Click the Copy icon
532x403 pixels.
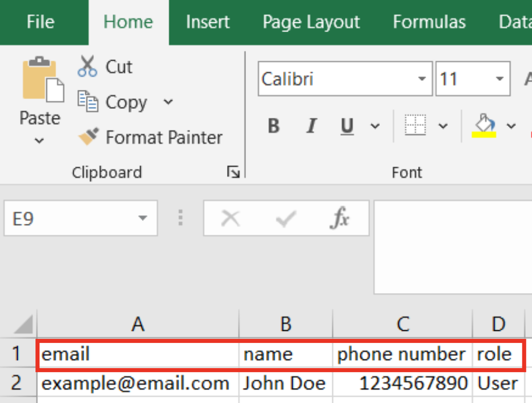pyautogui.click(x=88, y=101)
